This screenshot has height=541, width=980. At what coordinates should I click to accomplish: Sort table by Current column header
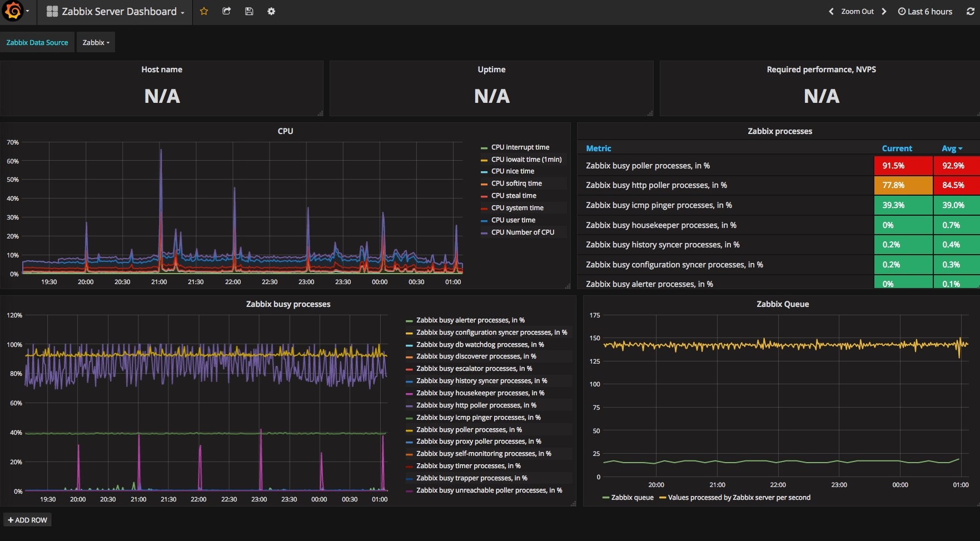pos(897,148)
